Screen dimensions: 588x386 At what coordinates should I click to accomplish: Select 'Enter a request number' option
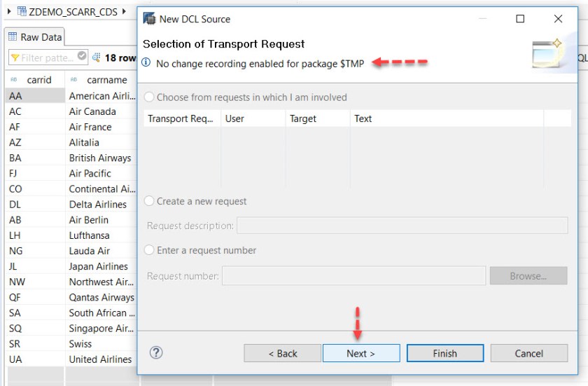pyautogui.click(x=149, y=250)
